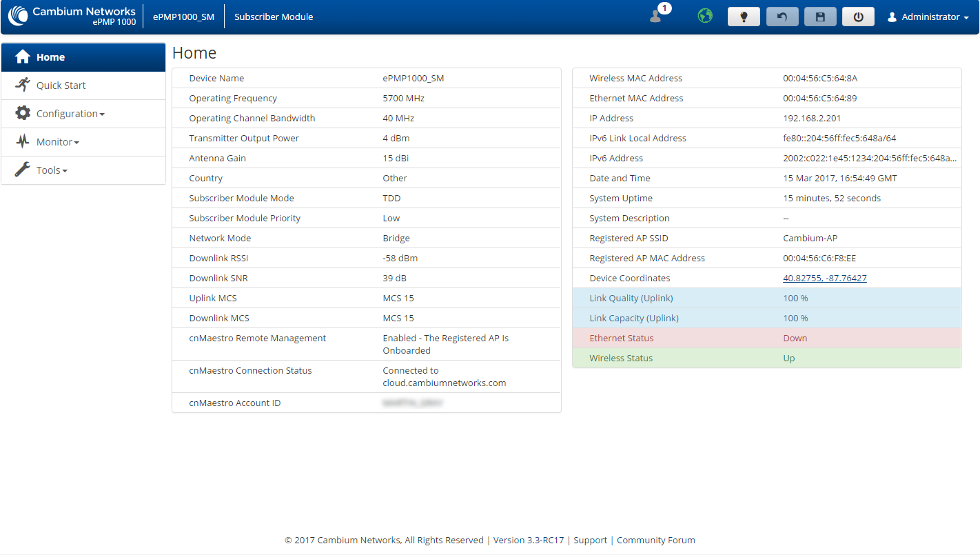Image resolution: width=980 pixels, height=555 pixels.
Task: Expand the Configuration menu
Action: pos(83,114)
